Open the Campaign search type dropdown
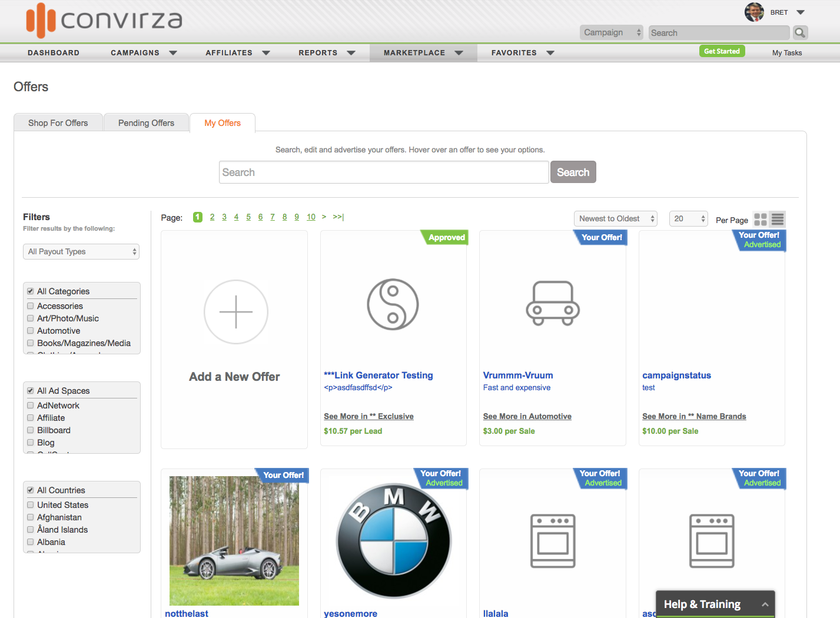Screen dimensions: 840x618 (x=612, y=32)
